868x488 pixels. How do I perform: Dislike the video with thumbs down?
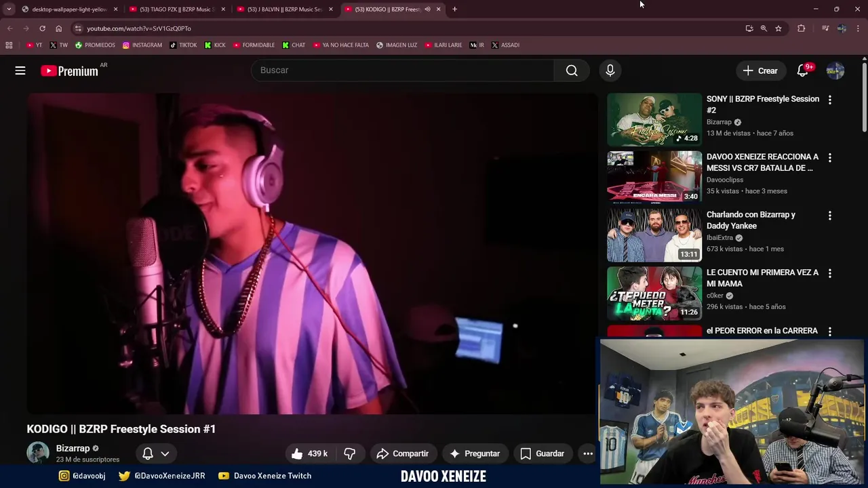pyautogui.click(x=350, y=453)
